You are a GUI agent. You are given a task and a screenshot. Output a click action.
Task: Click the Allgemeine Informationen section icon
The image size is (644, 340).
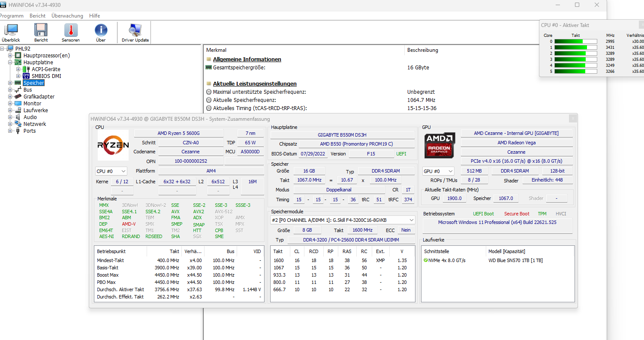tap(209, 60)
